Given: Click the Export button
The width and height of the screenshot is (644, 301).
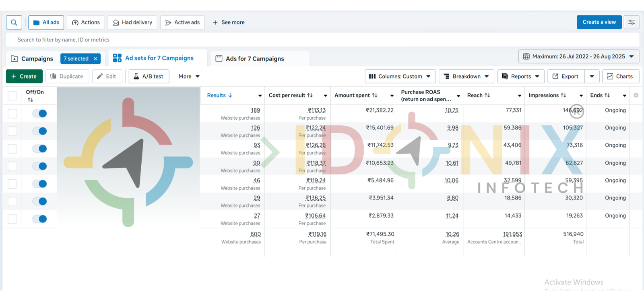Looking at the screenshot, I should [x=566, y=77].
